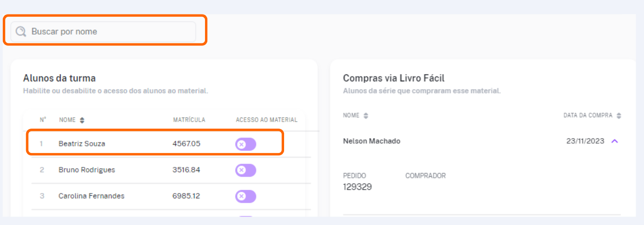This screenshot has height=225, width=644.
Task: Focus the Buscar por nome search field
Action: coord(103,32)
